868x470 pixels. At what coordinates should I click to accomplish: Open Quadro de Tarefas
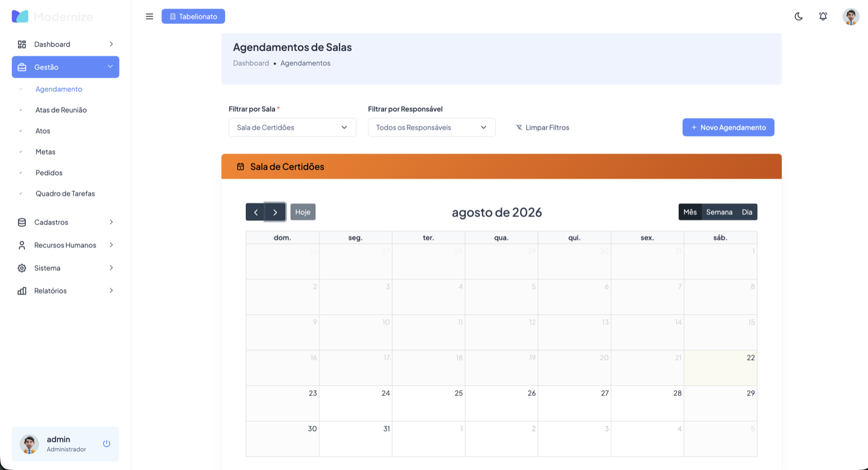pyautogui.click(x=65, y=194)
